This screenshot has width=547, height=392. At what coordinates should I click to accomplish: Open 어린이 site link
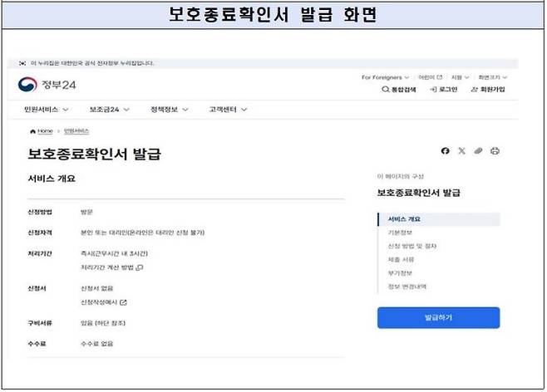pyautogui.click(x=430, y=77)
